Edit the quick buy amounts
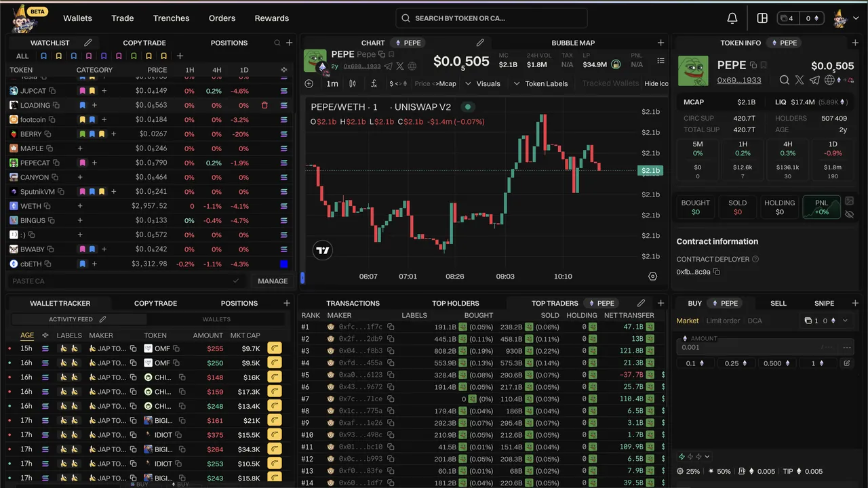Image resolution: width=868 pixels, height=488 pixels. pyautogui.click(x=846, y=363)
